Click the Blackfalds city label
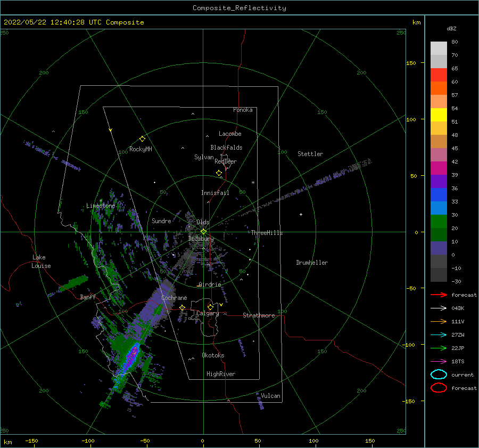479x448 pixels. (x=226, y=148)
